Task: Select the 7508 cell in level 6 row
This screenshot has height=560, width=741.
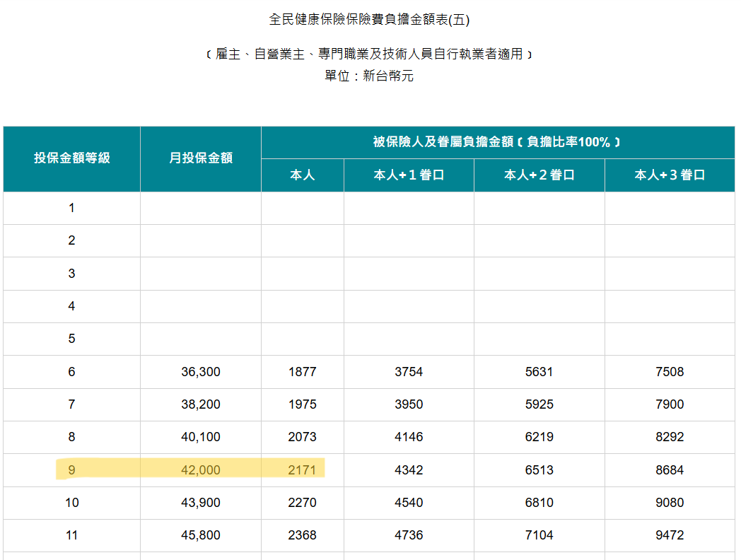Action: tap(670, 372)
